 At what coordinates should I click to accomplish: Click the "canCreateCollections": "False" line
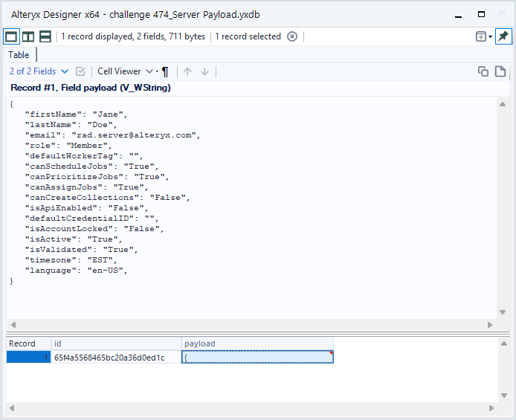tap(107, 198)
